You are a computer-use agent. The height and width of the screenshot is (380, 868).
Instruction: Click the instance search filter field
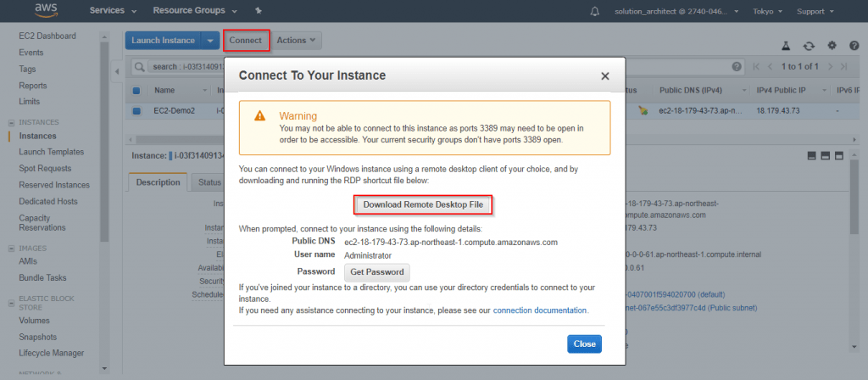tap(437, 66)
